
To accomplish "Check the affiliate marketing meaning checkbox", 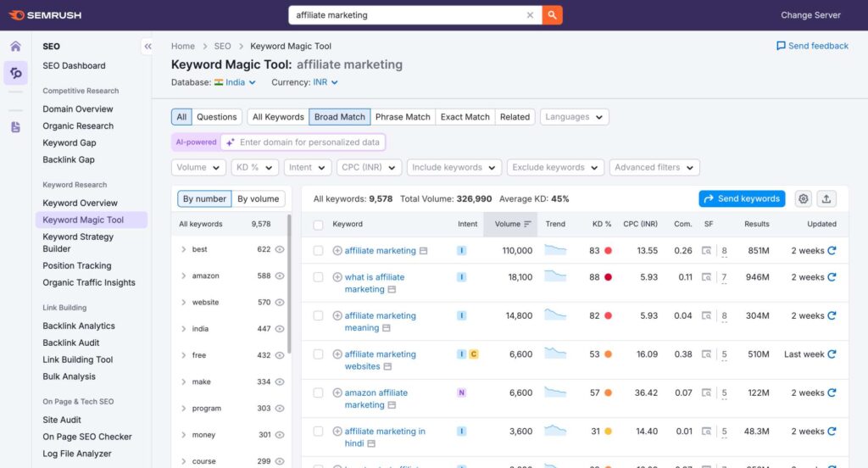I will tap(318, 315).
